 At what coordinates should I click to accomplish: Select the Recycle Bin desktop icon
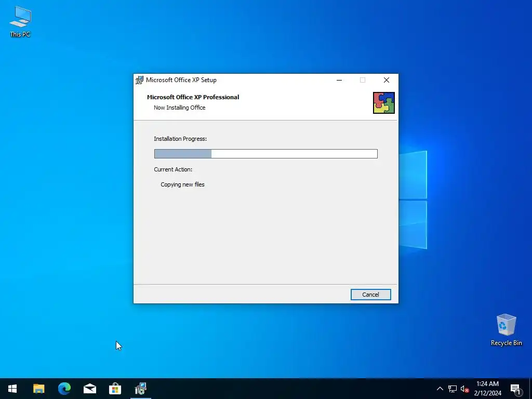click(x=506, y=330)
